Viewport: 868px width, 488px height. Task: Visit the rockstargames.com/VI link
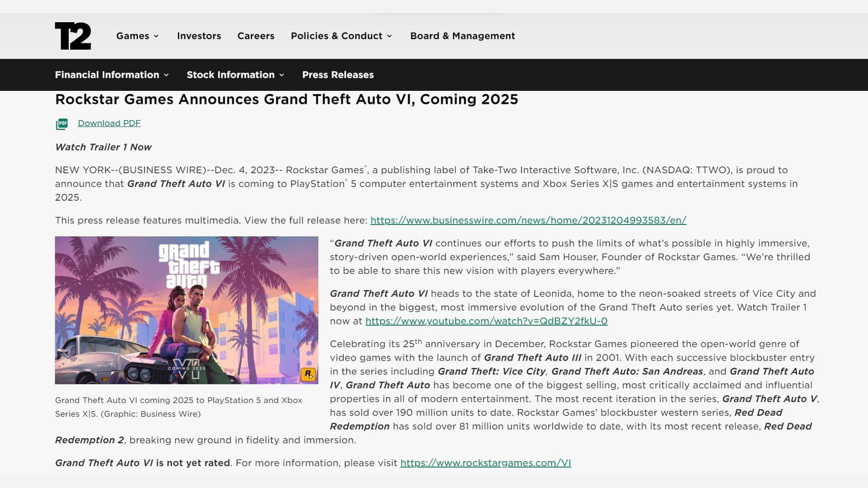[486, 463]
